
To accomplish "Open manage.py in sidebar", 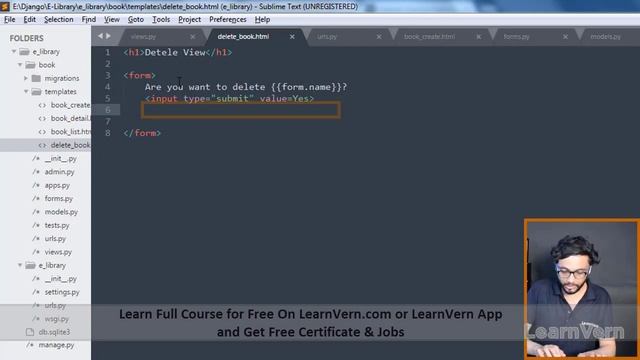I will tap(56, 345).
